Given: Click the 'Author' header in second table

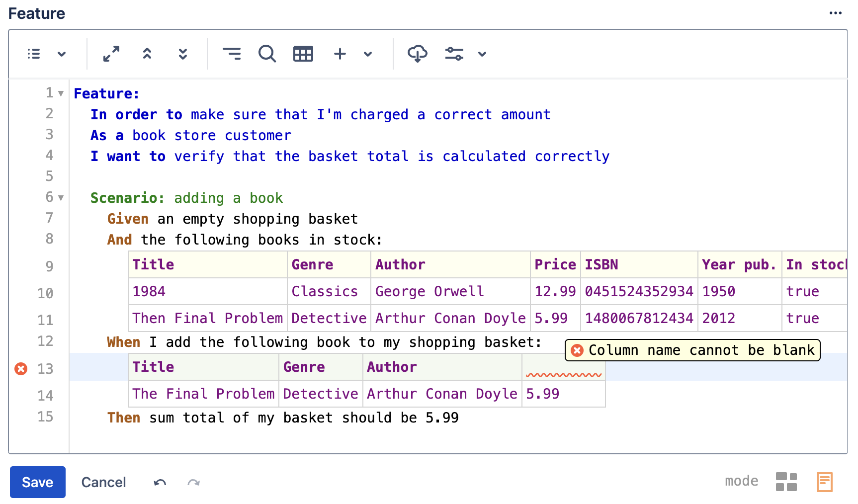Looking at the screenshot, I should click(x=442, y=367).
